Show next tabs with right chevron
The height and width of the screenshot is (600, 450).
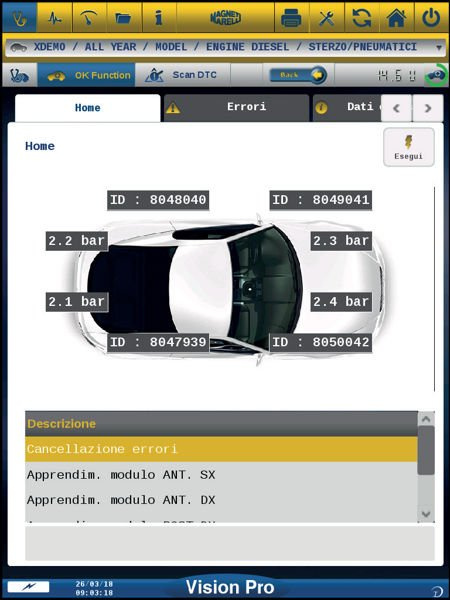(428, 108)
